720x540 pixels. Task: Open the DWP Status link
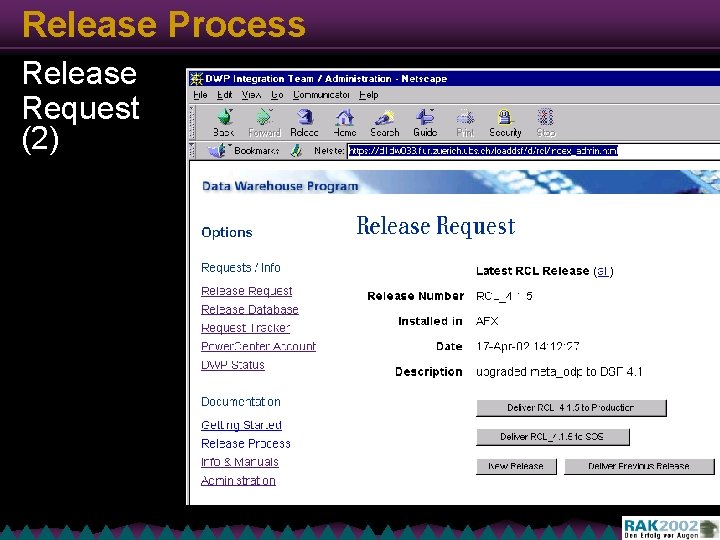[x=233, y=365]
